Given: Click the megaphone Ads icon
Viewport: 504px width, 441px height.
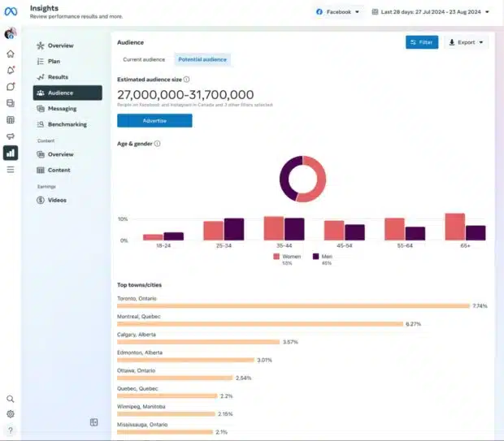Looking at the screenshot, I should (11, 136).
